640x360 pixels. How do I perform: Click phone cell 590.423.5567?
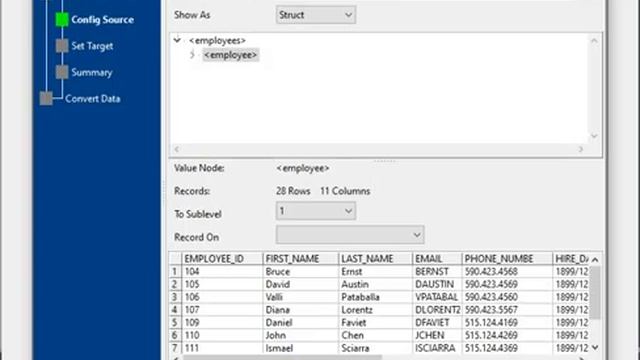[507, 310]
